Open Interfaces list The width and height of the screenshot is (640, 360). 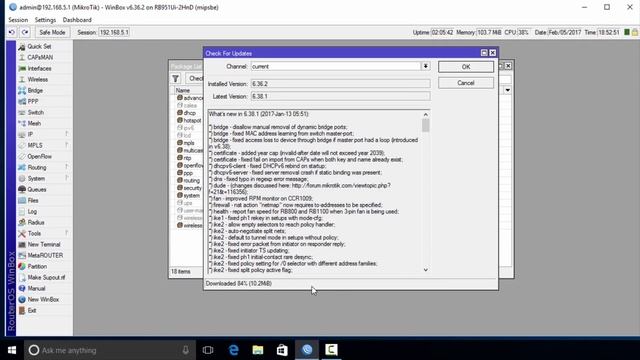pos(39,69)
